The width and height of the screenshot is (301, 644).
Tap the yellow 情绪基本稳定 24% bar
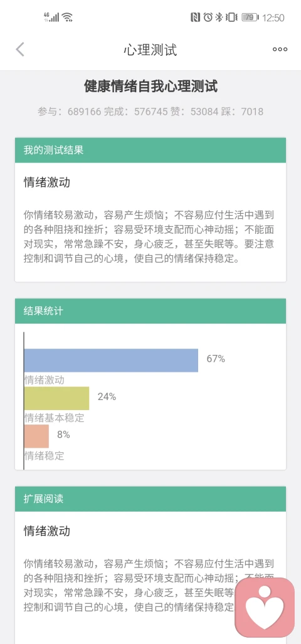56,398
